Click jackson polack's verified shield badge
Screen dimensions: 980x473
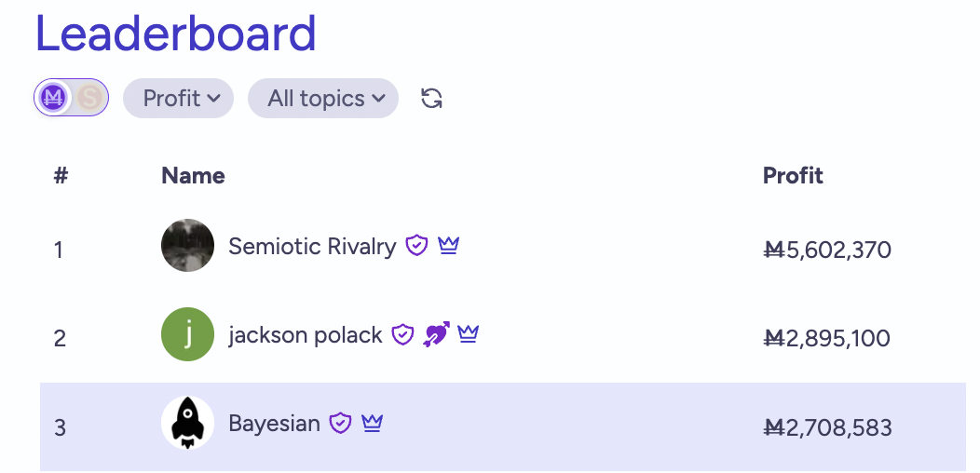402,334
